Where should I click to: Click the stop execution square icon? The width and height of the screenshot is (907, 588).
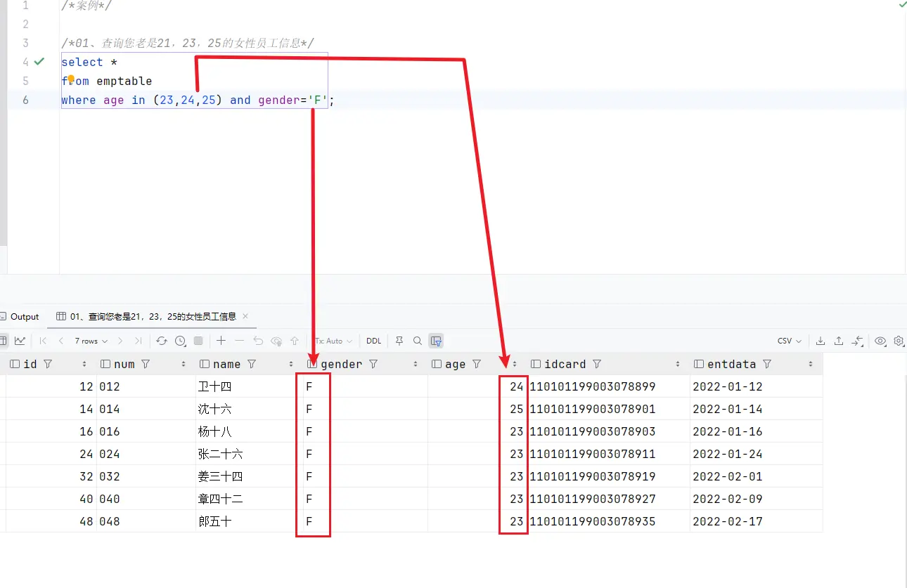point(198,341)
